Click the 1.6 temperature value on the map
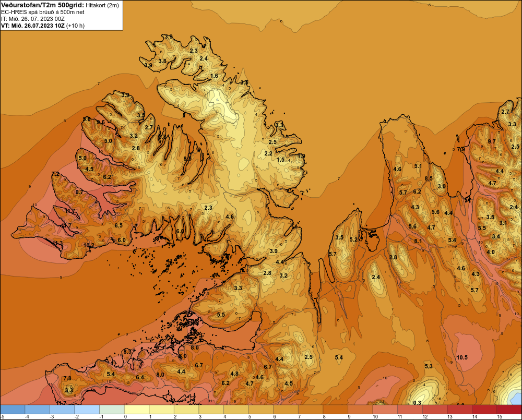The width and height of the screenshot is (522, 420). [214, 76]
